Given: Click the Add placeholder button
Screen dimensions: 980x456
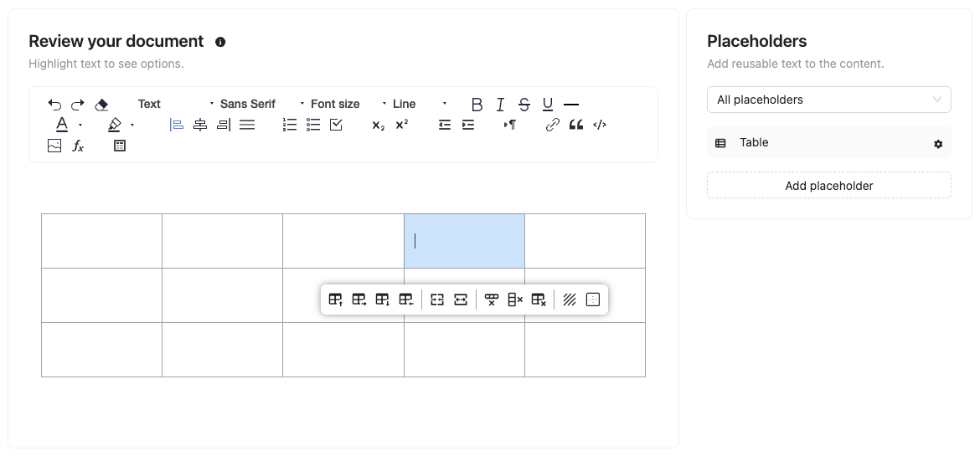Looking at the screenshot, I should pyautogui.click(x=828, y=186).
